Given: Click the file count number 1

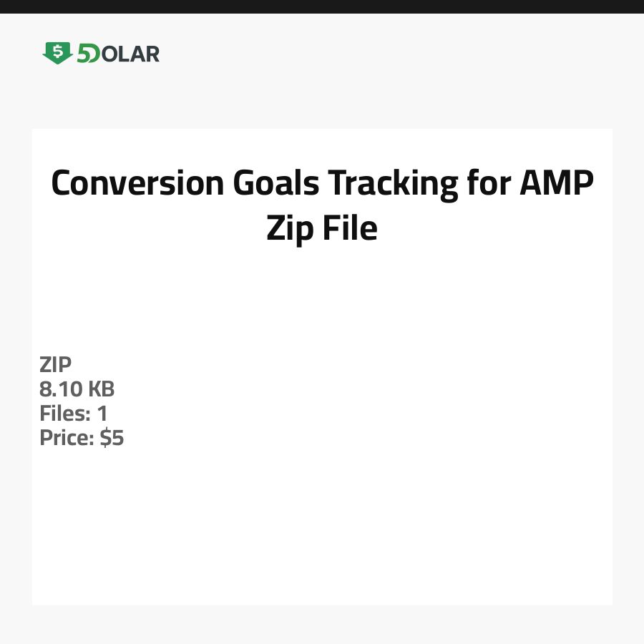Looking at the screenshot, I should pos(102,414).
